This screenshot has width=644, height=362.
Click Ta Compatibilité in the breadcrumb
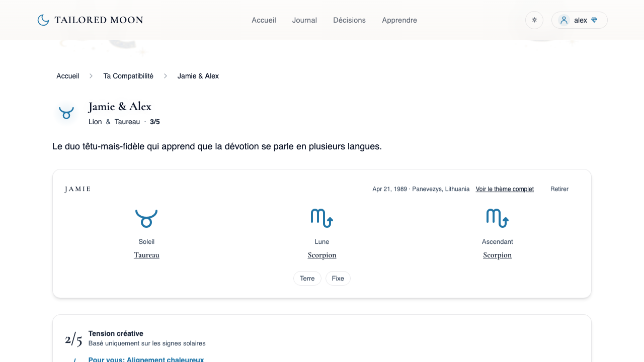point(128,76)
